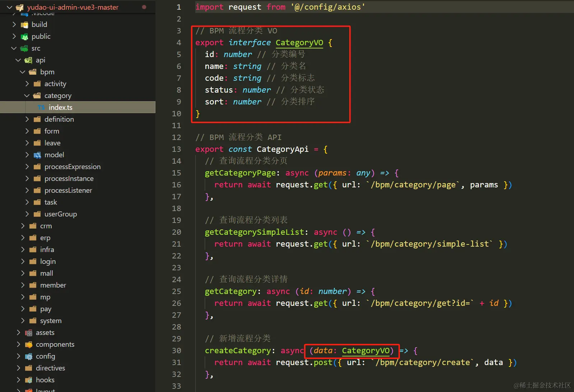The width and height of the screenshot is (574, 392).
Task: Click the `/bpm/category/page` URL string
Action: click(413, 185)
